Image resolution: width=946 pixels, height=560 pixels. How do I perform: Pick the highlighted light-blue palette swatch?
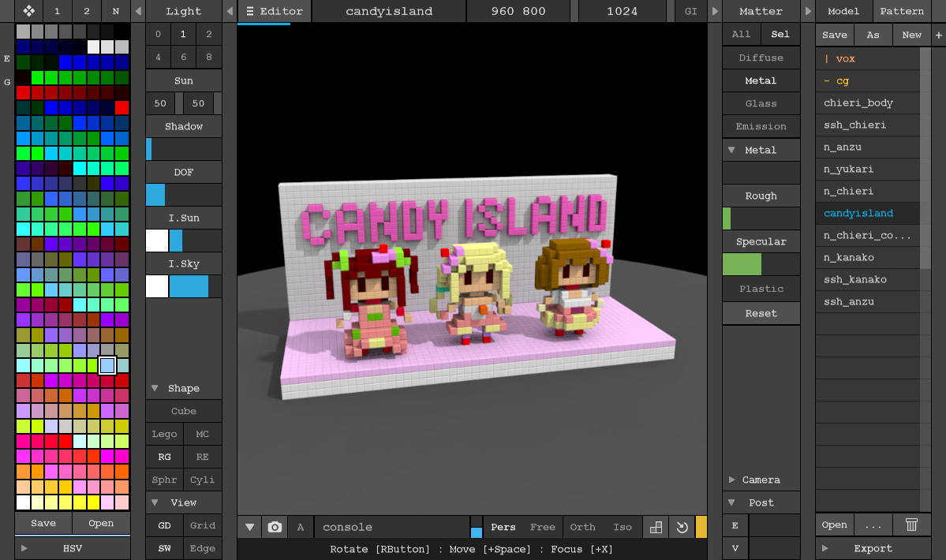(107, 365)
